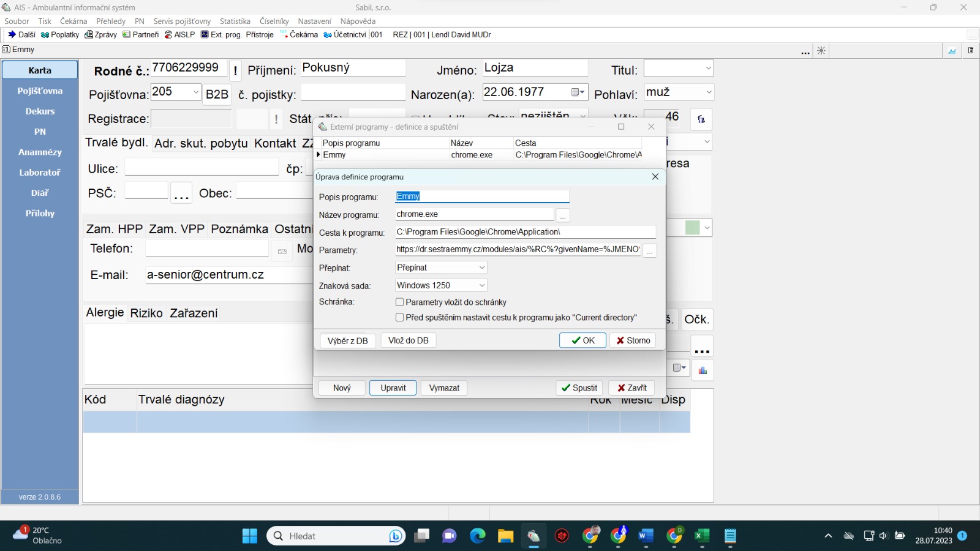Viewport: 980px width, 551px height.
Task: Click the bar chart icon near Očk.
Action: point(703,370)
